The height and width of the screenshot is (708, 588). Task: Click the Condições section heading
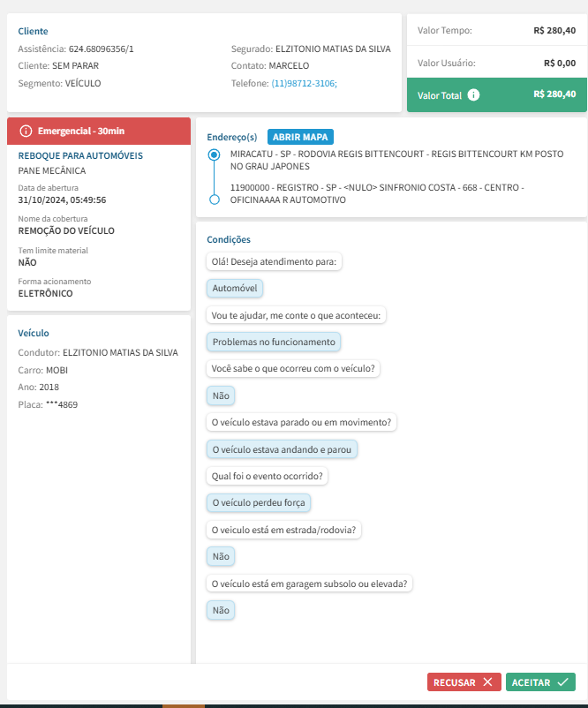[229, 240]
